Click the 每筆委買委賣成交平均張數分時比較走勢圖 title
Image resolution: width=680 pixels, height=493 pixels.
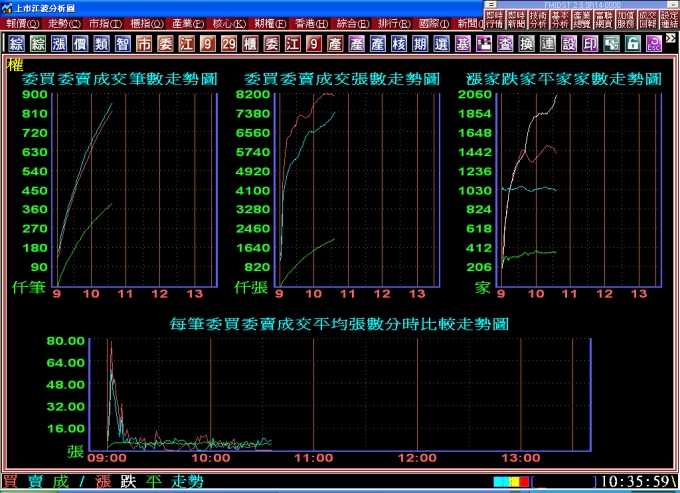pos(339,324)
